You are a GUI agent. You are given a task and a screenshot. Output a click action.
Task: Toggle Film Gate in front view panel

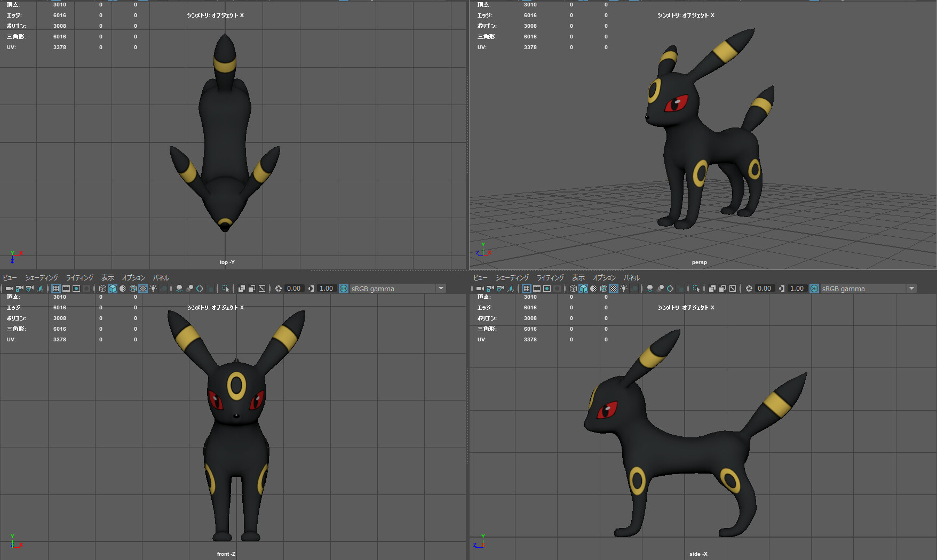tap(66, 289)
